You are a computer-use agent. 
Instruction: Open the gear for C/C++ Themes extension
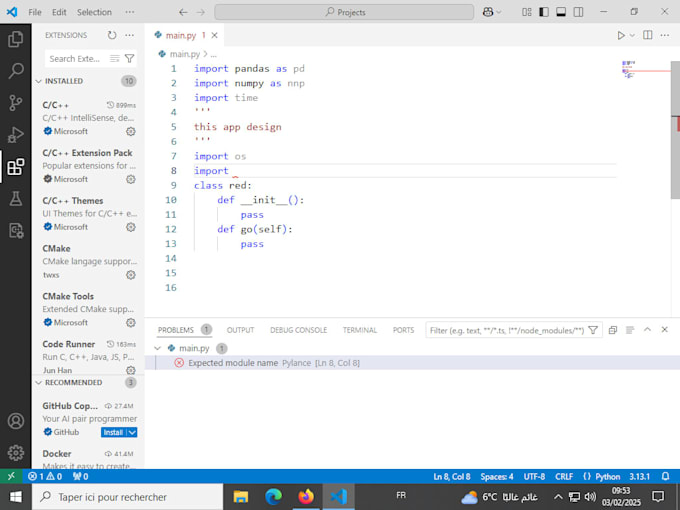tap(130, 227)
